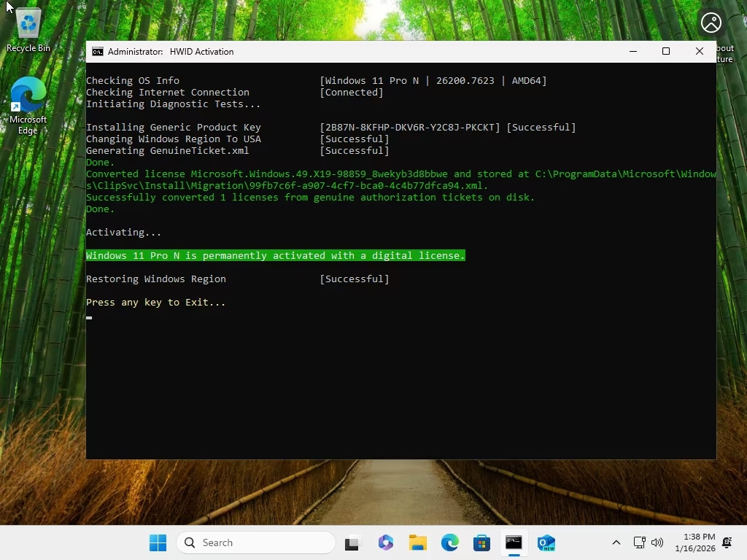Open File Explorer from the taskbar
This screenshot has width=747, height=560.
pos(418,542)
